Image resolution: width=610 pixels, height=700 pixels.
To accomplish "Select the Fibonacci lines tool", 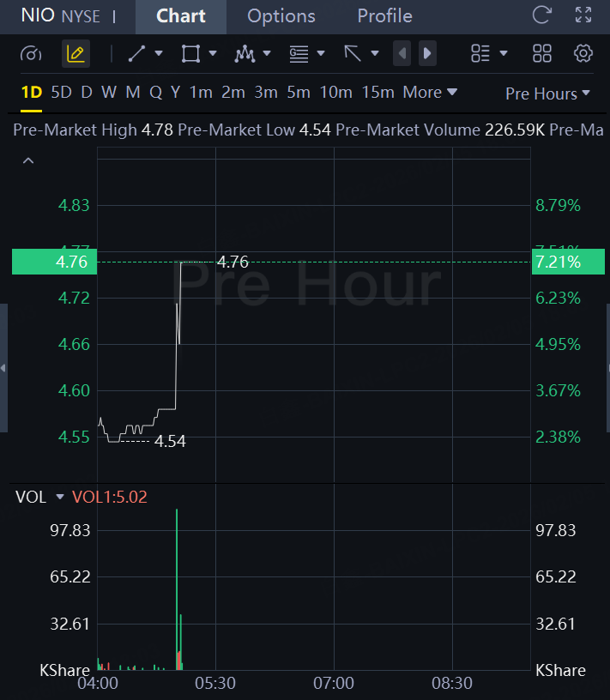I will (299, 53).
